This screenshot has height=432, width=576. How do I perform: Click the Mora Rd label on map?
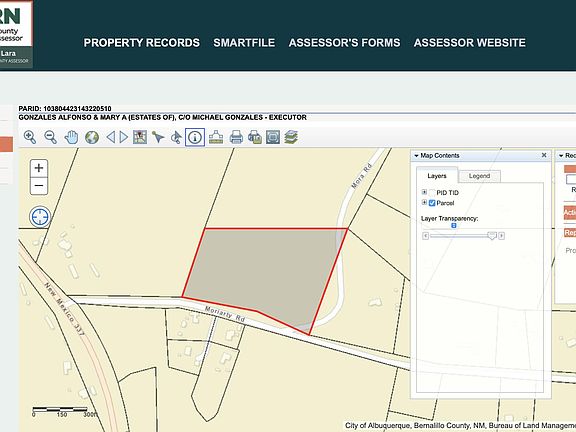point(362,176)
